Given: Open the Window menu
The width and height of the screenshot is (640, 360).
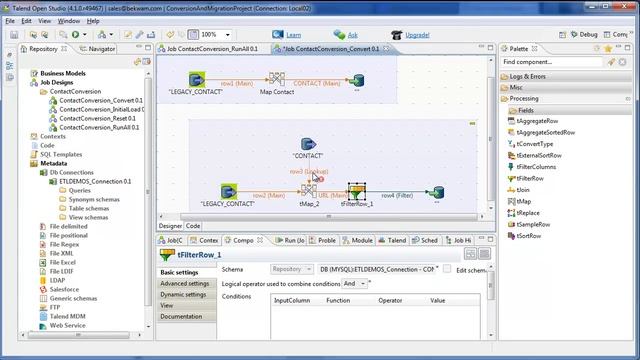Looking at the screenshot, I should [69, 21].
